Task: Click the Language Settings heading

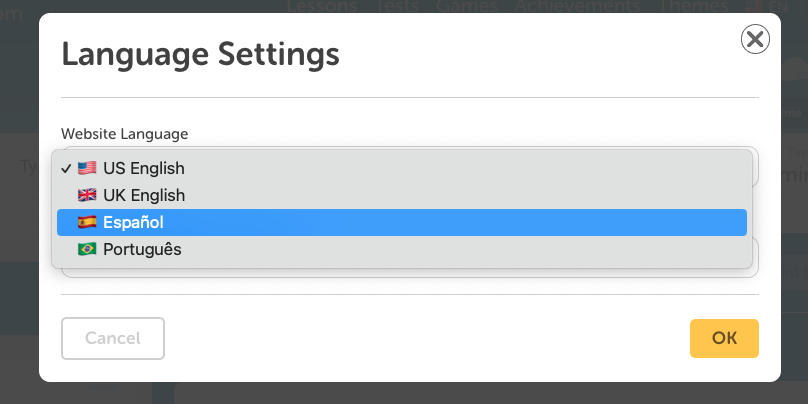Action: tap(200, 53)
